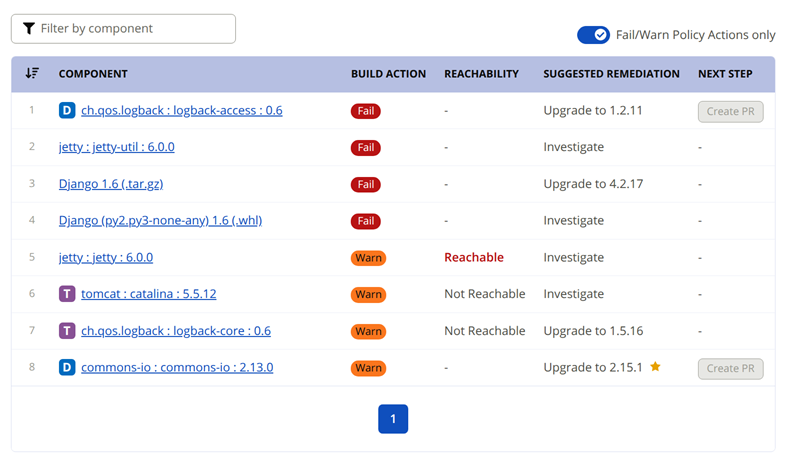Click Investigate in Django .whl row

coord(574,221)
